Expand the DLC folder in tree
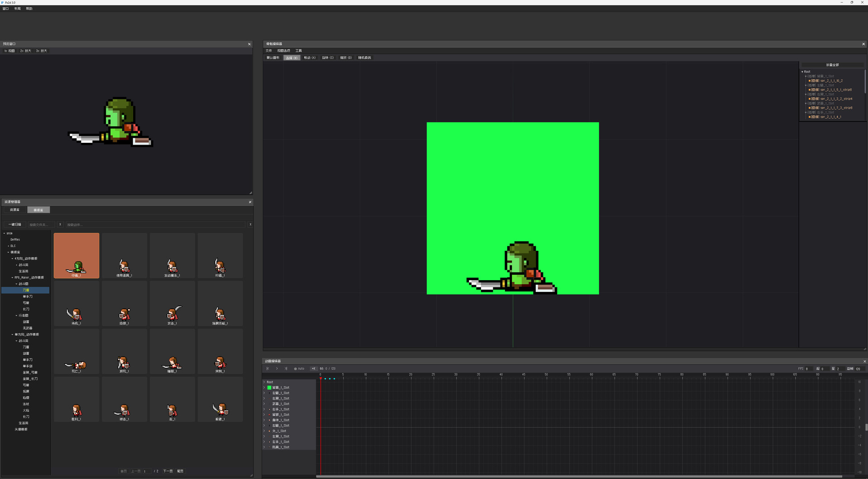This screenshot has height=479, width=868. click(x=8, y=246)
